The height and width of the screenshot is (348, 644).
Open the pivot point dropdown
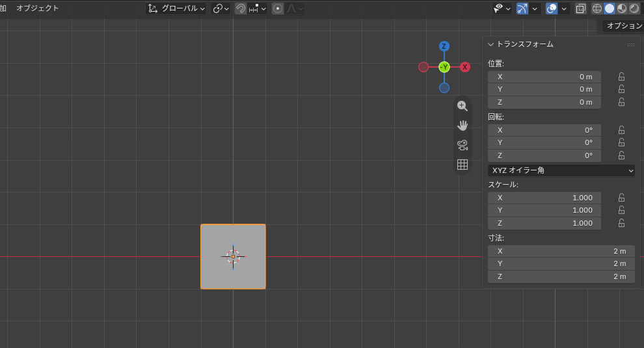tap(221, 8)
